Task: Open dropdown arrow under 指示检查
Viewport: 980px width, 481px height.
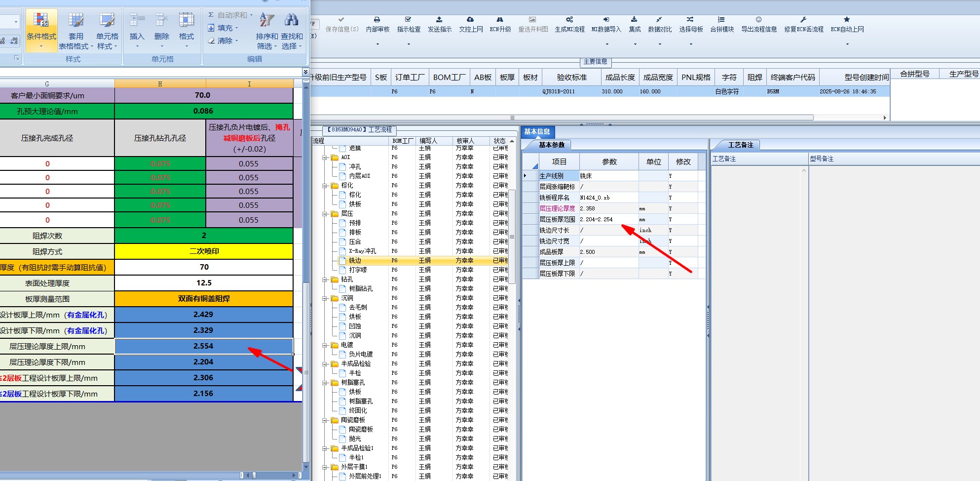Action: [x=409, y=44]
